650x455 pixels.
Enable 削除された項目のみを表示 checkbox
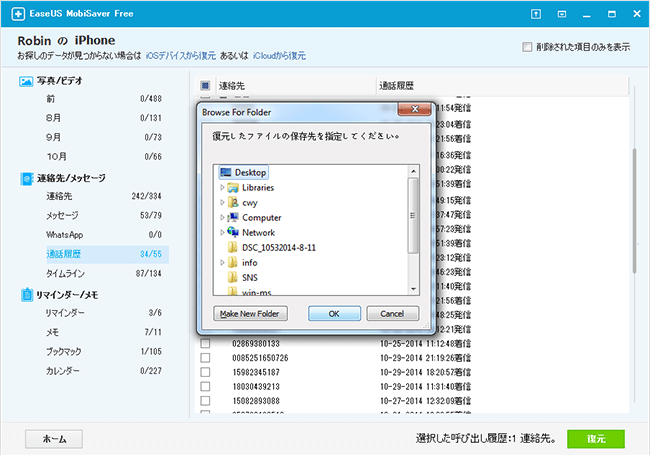(527, 47)
